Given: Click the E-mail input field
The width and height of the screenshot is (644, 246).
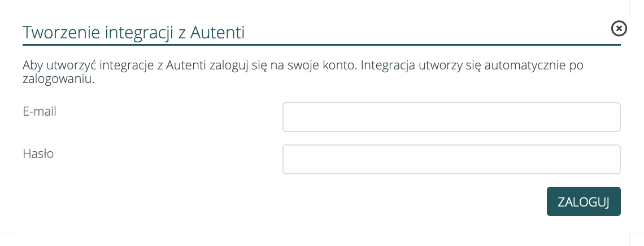Looking at the screenshot, I should [x=451, y=117].
